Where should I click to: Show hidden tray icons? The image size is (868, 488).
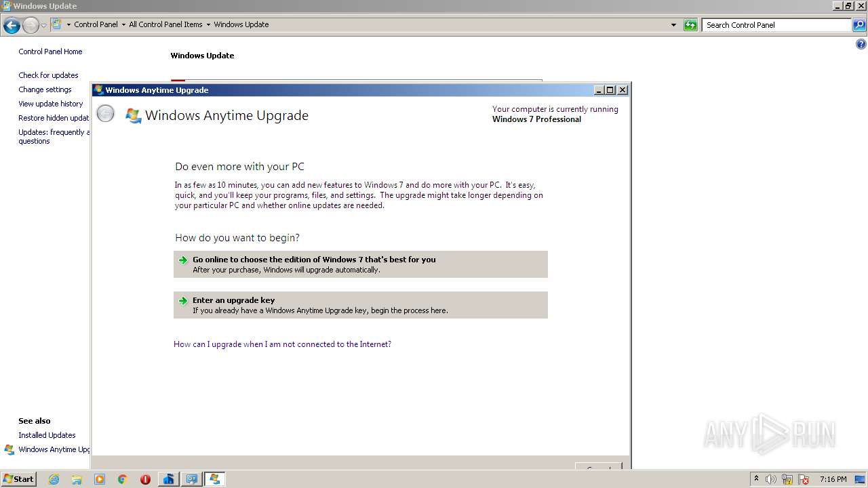[756, 479]
